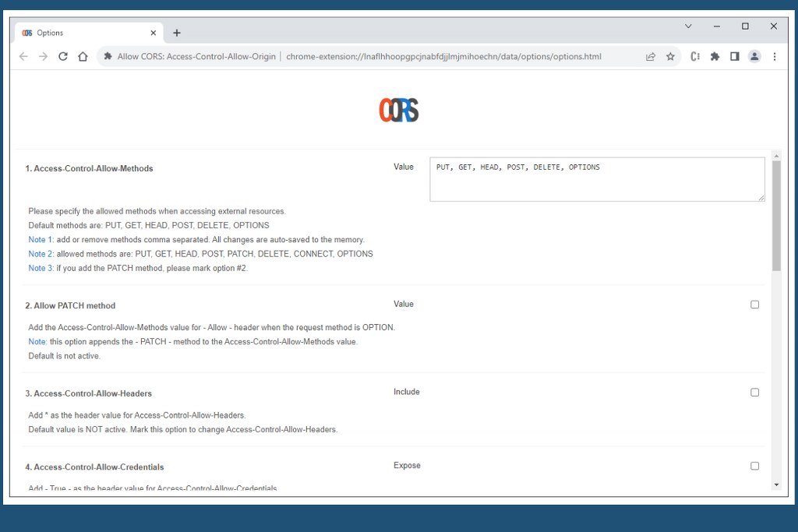Click the 'Value' label beside the methods textarea

[404, 167]
